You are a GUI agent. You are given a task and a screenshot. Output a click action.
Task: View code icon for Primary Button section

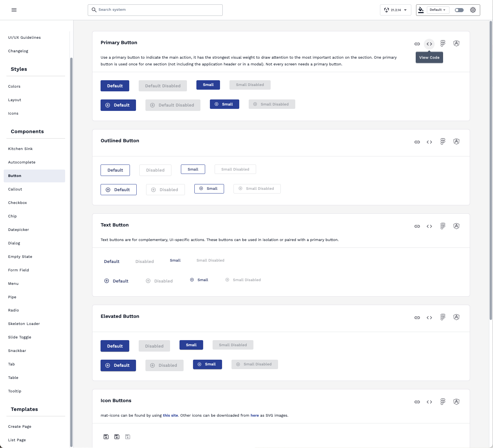coord(429,44)
